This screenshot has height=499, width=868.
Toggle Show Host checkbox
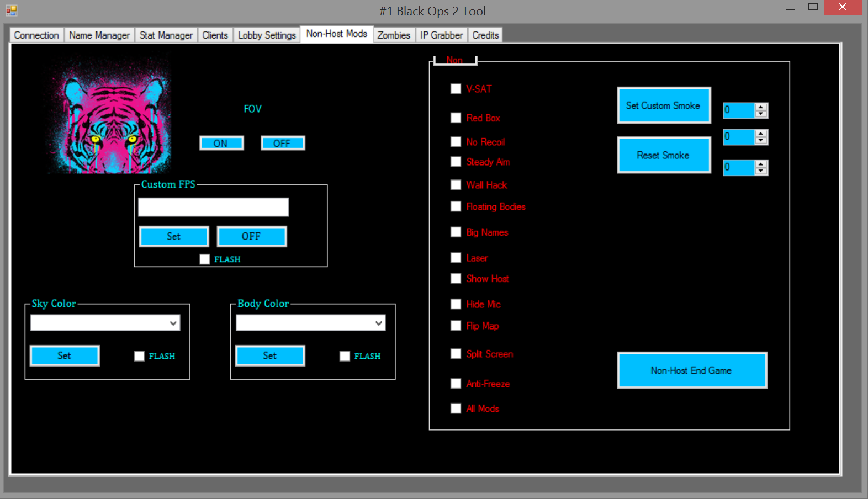coord(456,279)
